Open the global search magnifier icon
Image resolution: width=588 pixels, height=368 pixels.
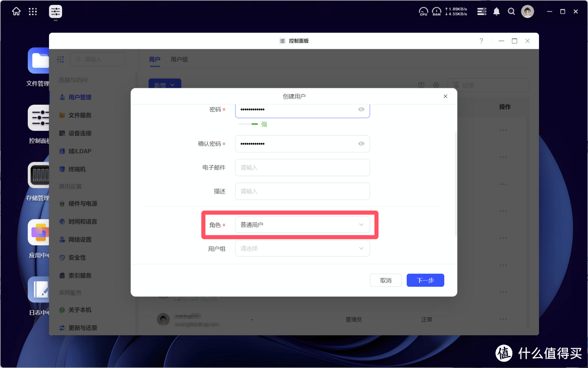(511, 11)
